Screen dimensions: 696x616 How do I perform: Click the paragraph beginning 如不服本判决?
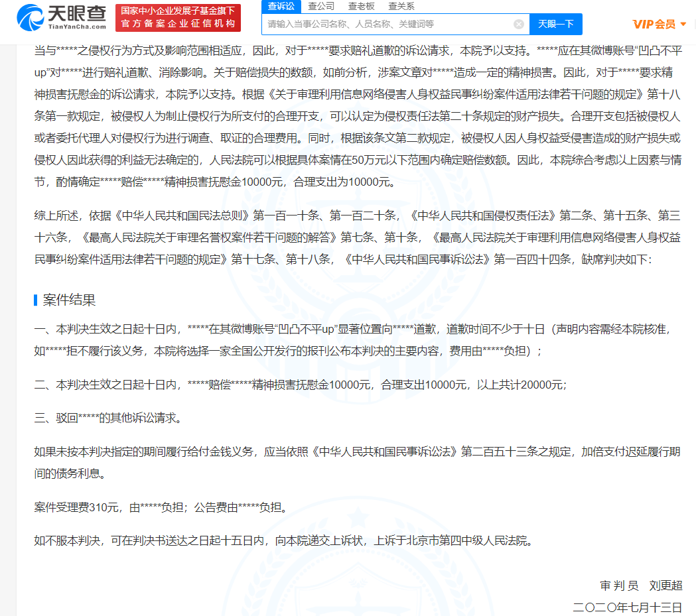(285, 540)
